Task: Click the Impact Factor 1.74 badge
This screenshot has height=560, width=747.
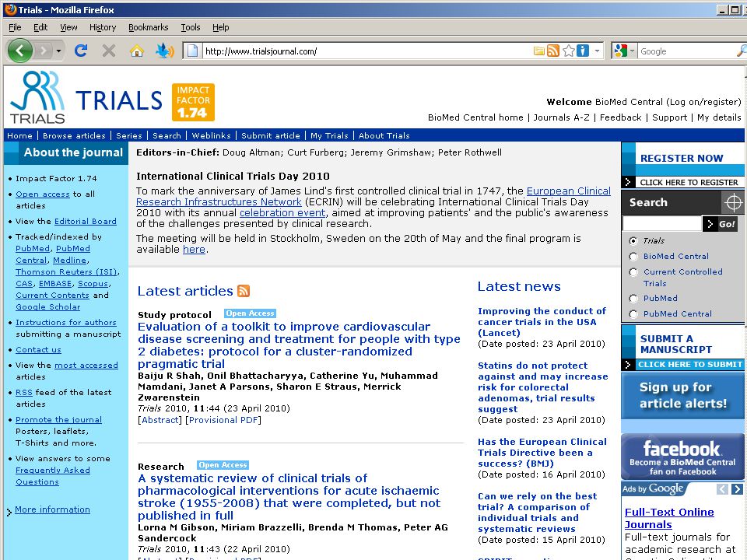Action: point(193,102)
